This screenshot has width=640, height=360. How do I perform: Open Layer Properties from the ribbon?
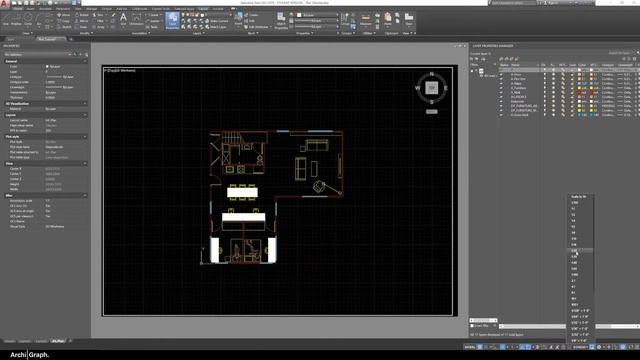(172, 20)
